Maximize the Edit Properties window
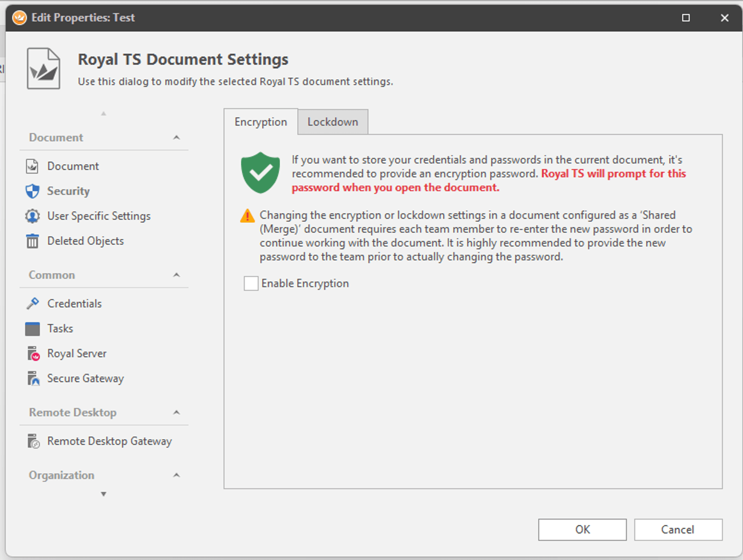 click(x=686, y=18)
